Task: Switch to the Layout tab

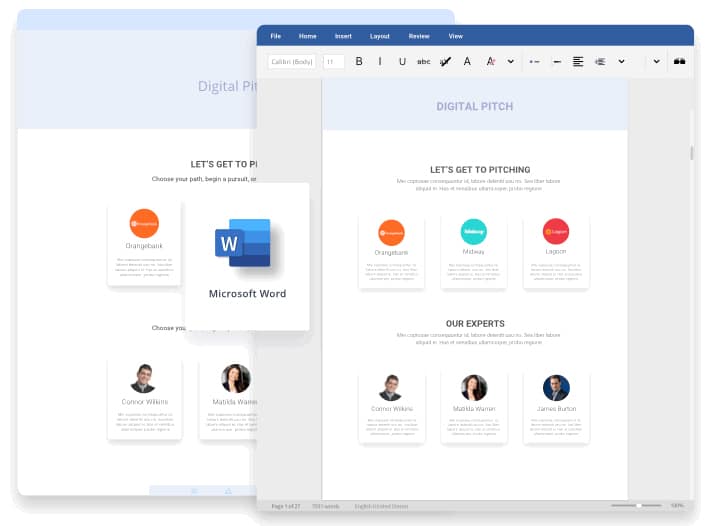Action: coord(380,36)
